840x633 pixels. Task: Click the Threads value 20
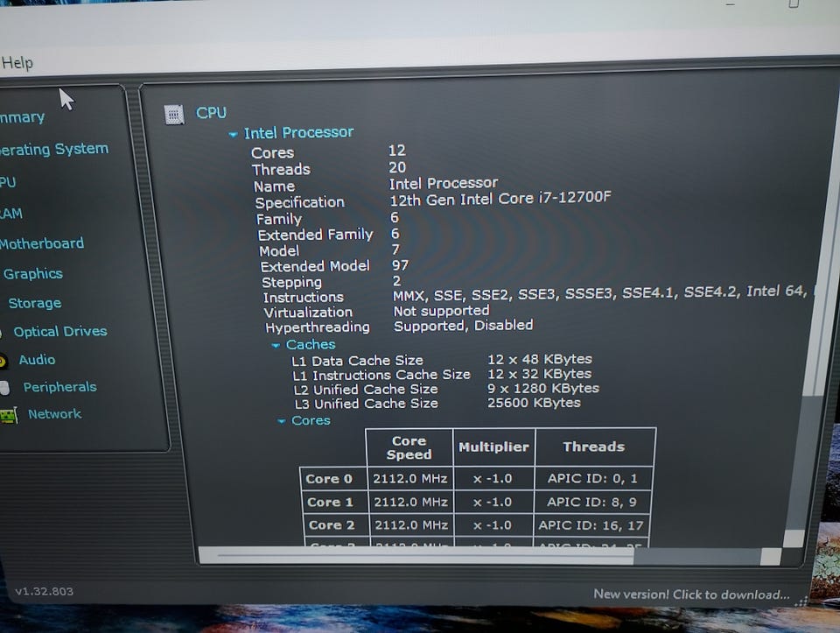[397, 168]
